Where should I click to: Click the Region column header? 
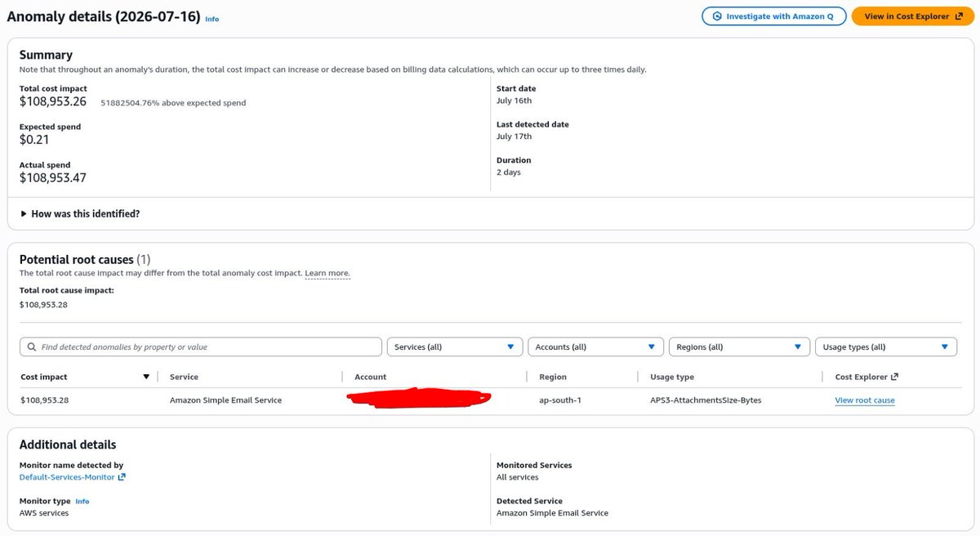[553, 377]
